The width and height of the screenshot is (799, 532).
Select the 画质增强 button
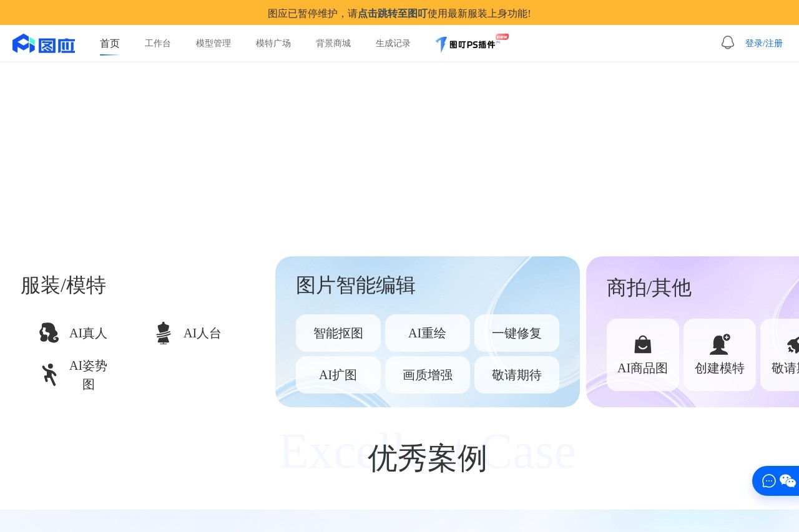pos(428,375)
